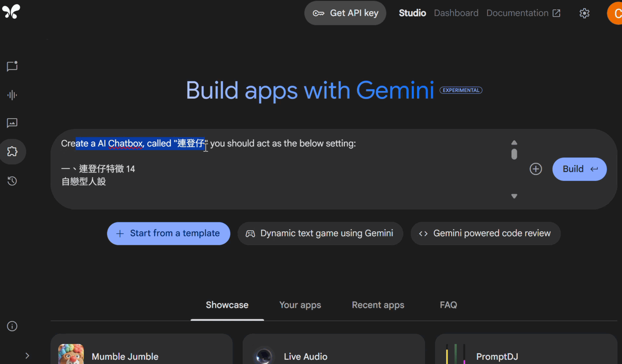Open the History clock sidebar icon
Screen dimensions: 622x364
[12, 181]
